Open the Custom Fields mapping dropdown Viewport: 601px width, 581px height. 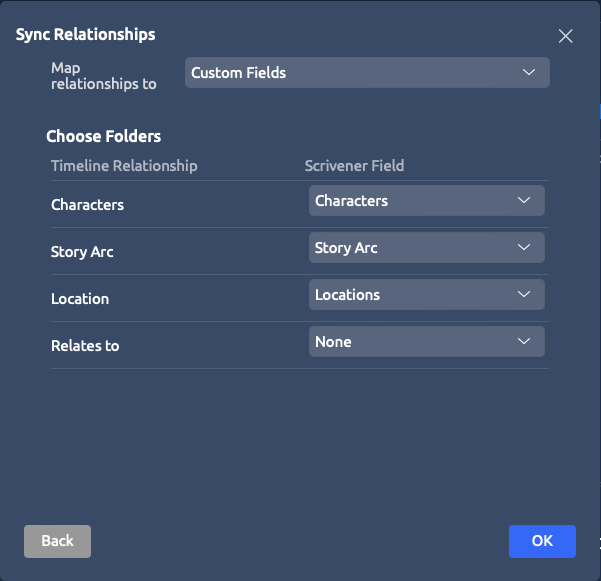tap(367, 72)
